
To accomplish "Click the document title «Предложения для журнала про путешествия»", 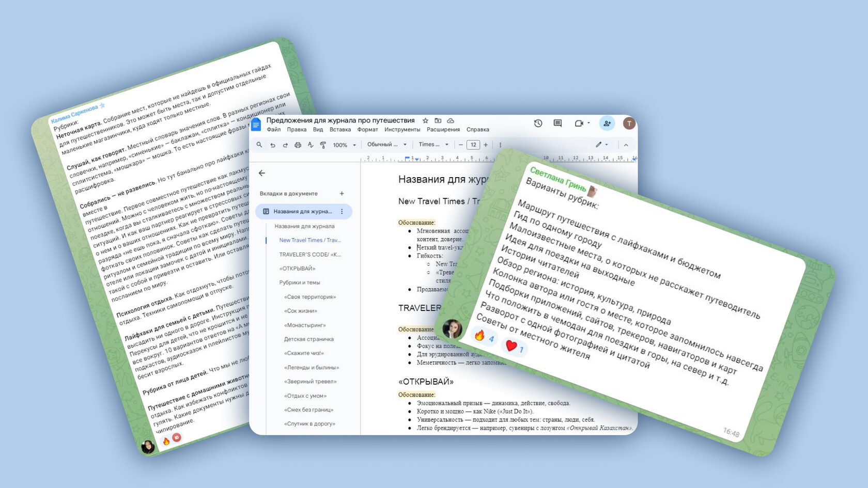I will [340, 120].
